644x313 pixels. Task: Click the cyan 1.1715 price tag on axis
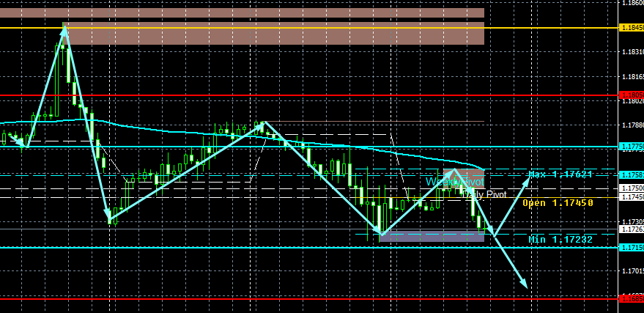pyautogui.click(x=631, y=248)
